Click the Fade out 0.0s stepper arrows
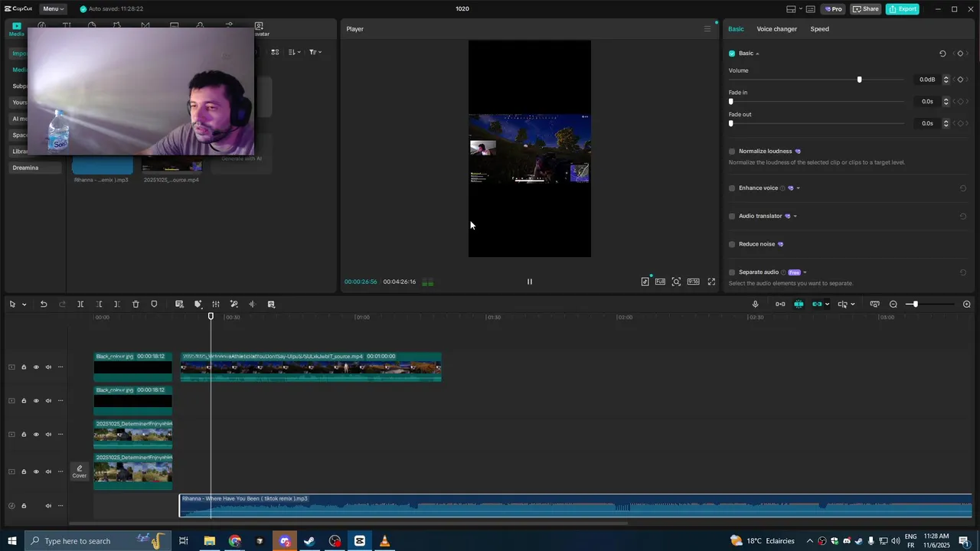980x551 pixels. click(x=946, y=123)
